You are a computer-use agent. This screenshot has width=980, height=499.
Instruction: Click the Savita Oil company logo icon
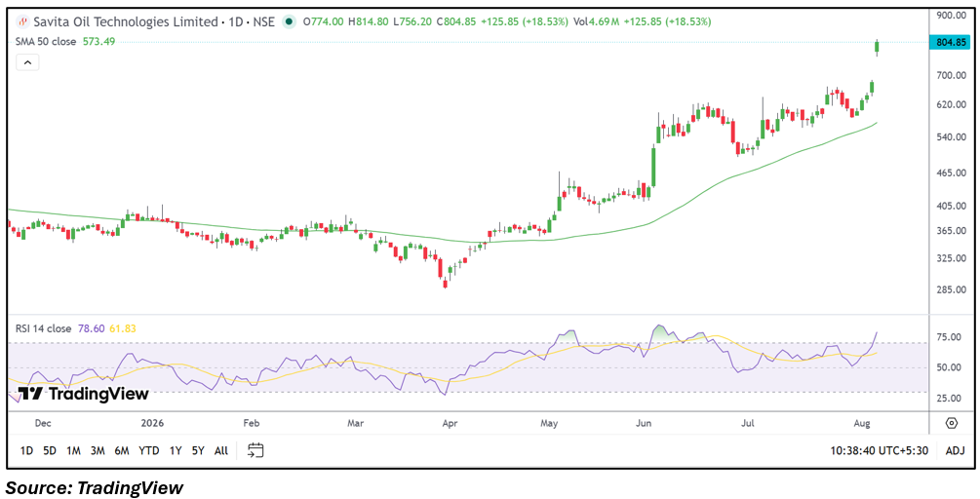[x=23, y=21]
